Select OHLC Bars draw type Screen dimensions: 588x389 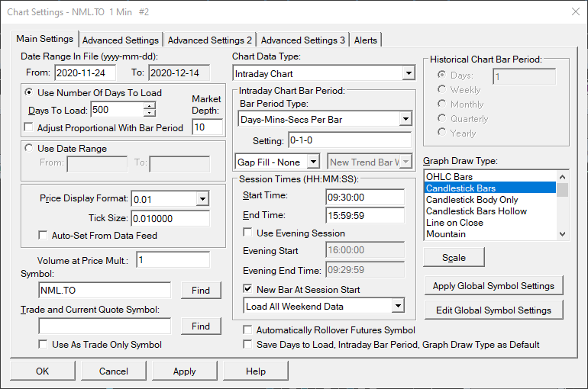click(490, 176)
